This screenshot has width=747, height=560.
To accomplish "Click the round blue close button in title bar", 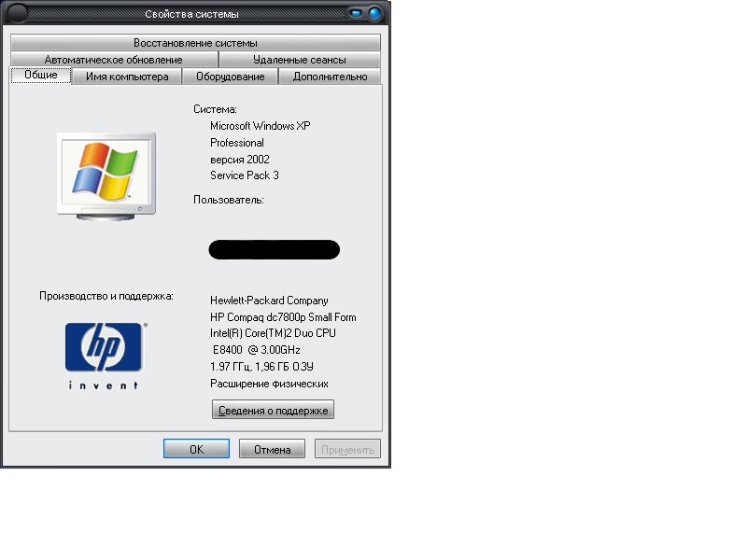I will (375, 14).
